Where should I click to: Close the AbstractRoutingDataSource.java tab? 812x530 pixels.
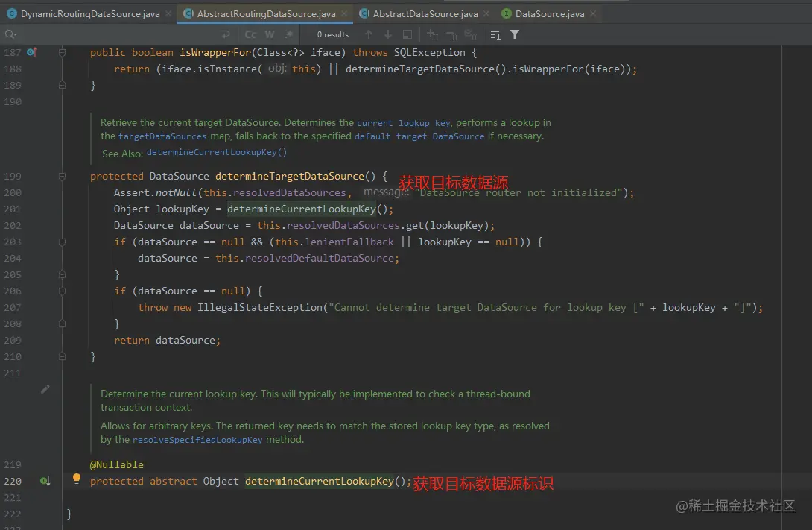click(344, 14)
